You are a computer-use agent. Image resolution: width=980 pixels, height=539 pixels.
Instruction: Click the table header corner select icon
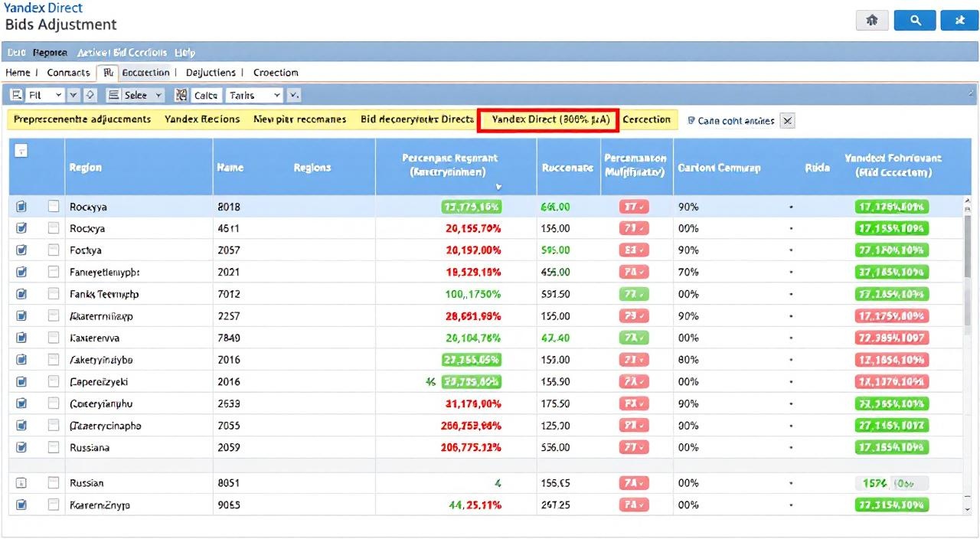click(x=21, y=151)
